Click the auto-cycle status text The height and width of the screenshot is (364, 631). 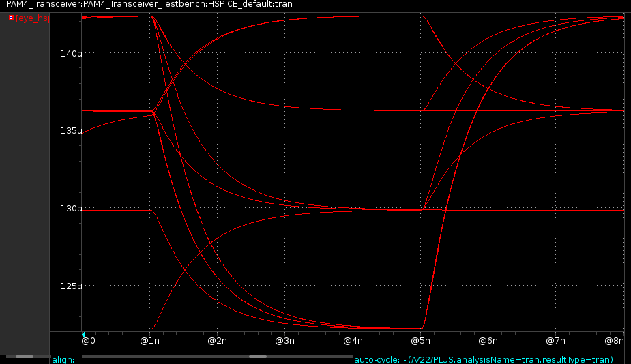(483, 360)
